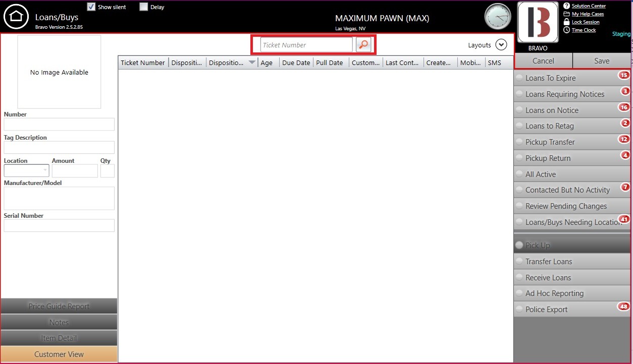The height and width of the screenshot is (364, 633).
Task: Click the Ticket Number search field
Action: pos(306,45)
